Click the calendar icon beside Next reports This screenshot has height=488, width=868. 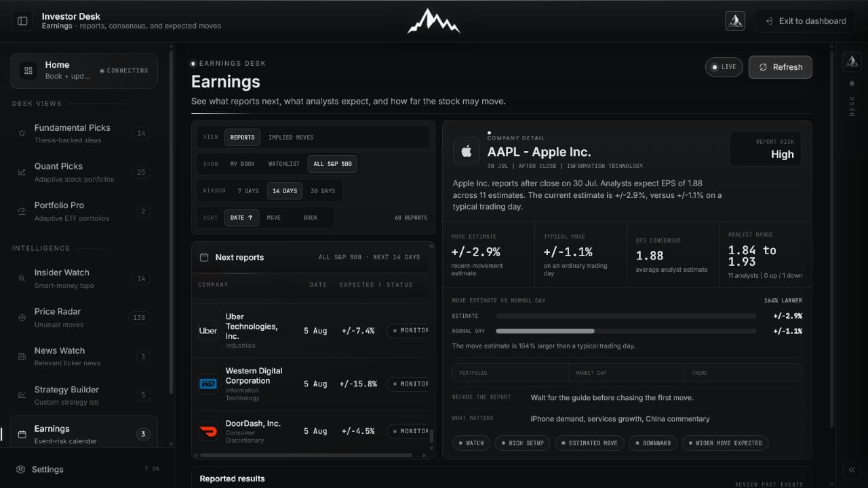point(203,258)
